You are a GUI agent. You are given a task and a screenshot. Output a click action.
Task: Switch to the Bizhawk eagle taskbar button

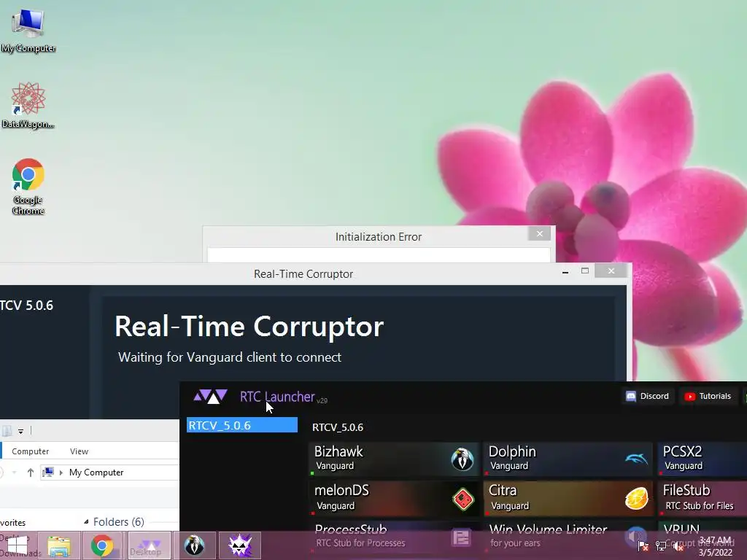(194, 545)
